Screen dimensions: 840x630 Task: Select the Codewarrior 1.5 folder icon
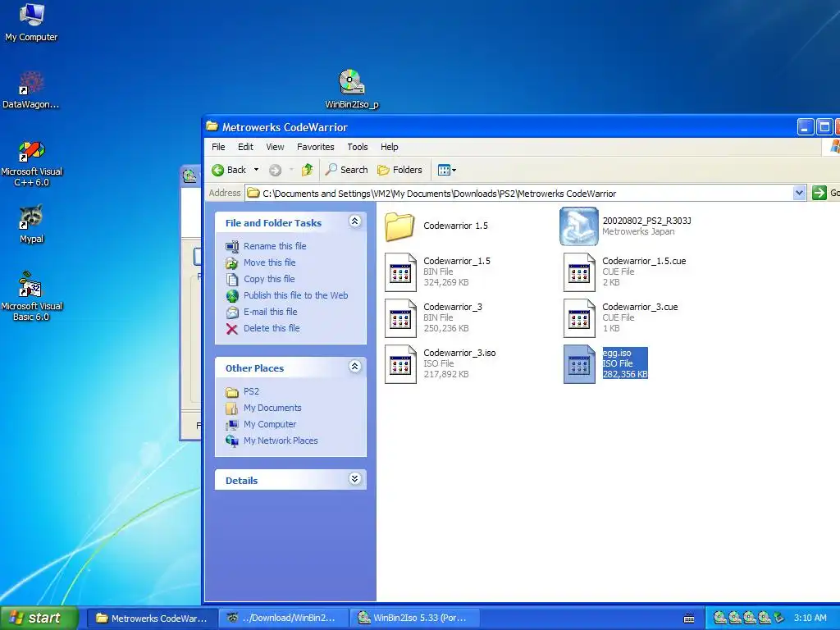tap(399, 226)
